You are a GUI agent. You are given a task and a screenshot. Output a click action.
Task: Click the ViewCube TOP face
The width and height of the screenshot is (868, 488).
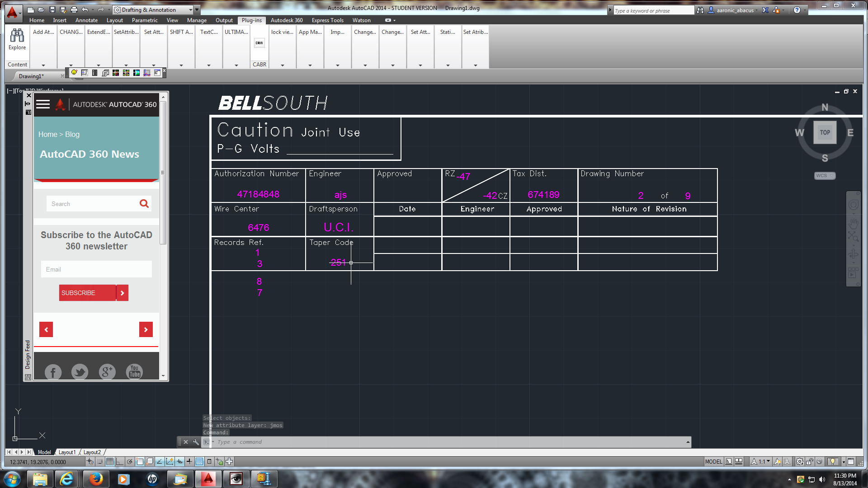(825, 132)
